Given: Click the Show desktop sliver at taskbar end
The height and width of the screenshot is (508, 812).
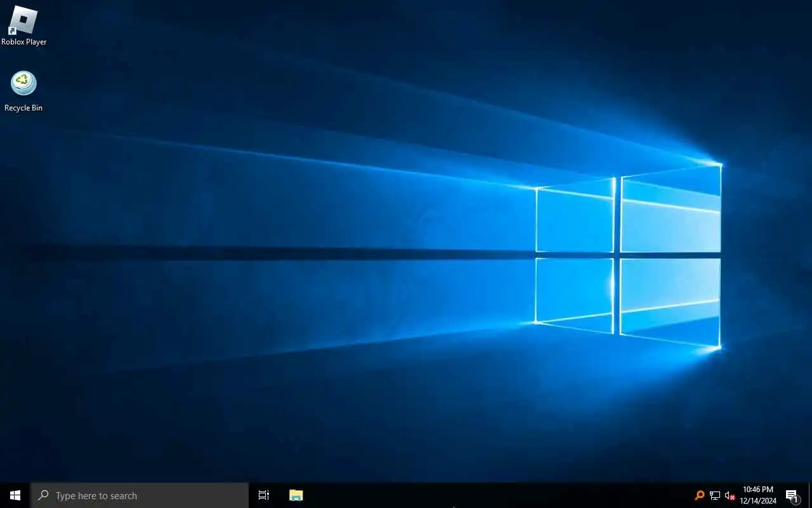Looking at the screenshot, I should [x=810, y=495].
